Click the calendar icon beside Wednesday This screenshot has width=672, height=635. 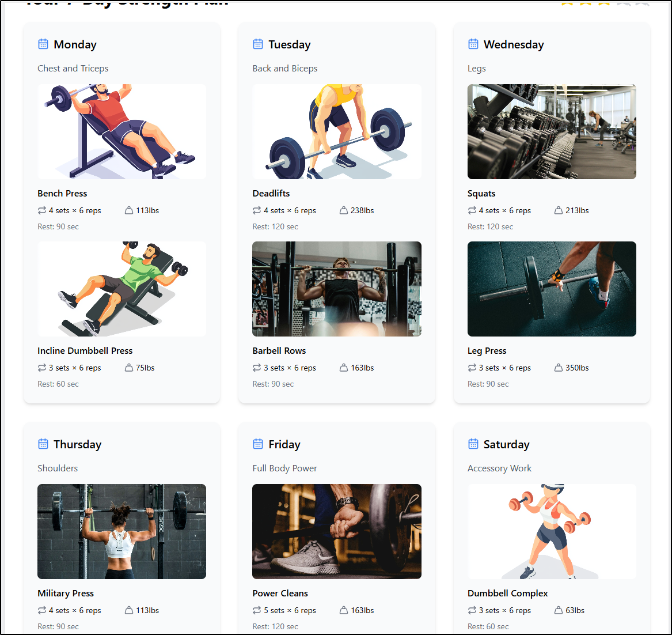pyautogui.click(x=473, y=44)
